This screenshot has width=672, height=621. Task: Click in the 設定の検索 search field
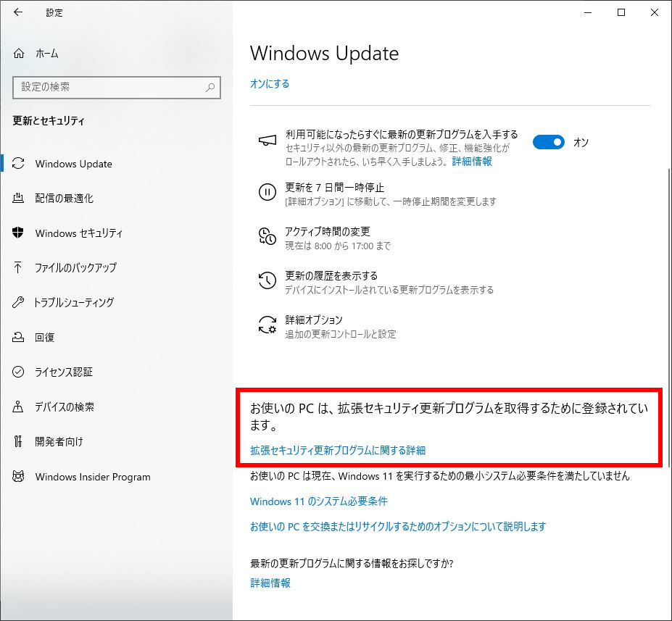pos(117,88)
